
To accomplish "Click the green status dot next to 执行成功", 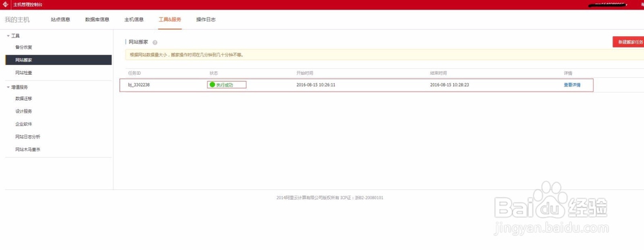I will [x=213, y=84].
